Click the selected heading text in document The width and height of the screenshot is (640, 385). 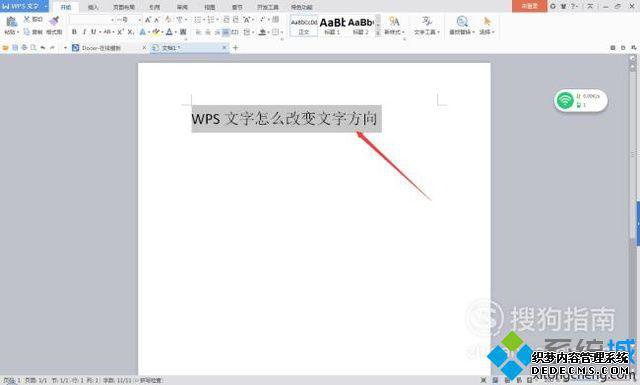pyautogui.click(x=284, y=119)
